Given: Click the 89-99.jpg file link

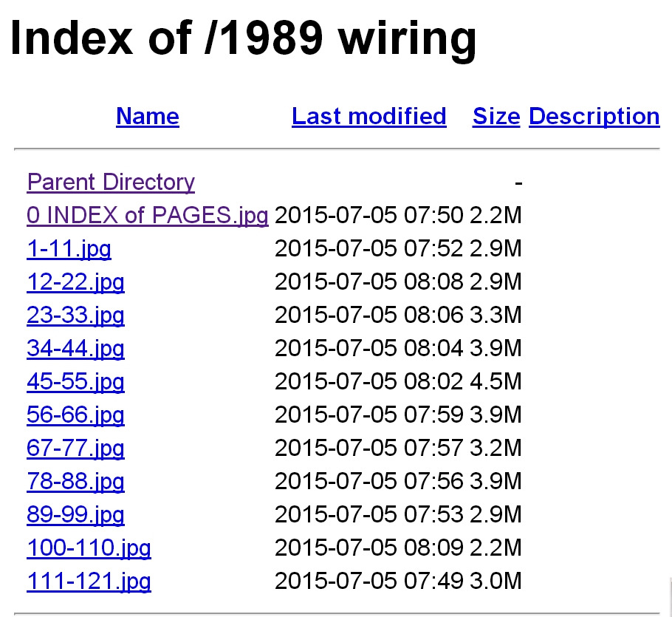Looking at the screenshot, I should pos(75,514).
